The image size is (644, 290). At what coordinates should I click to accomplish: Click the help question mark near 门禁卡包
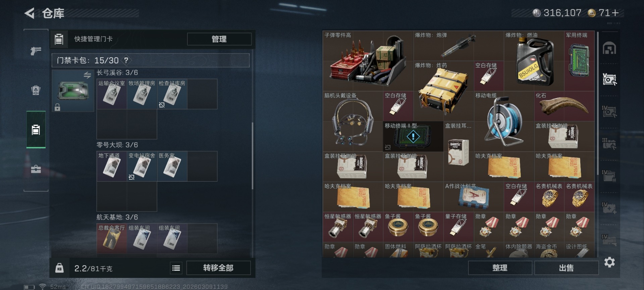[x=126, y=60]
